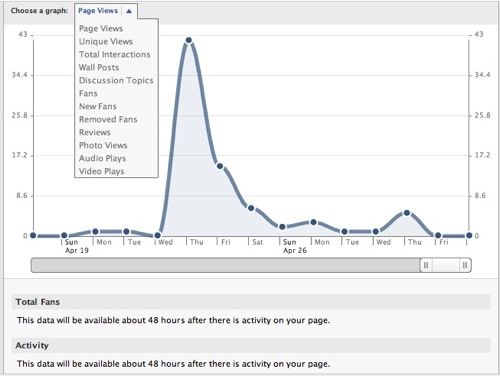Click the data point above the first Wed label

(158, 235)
